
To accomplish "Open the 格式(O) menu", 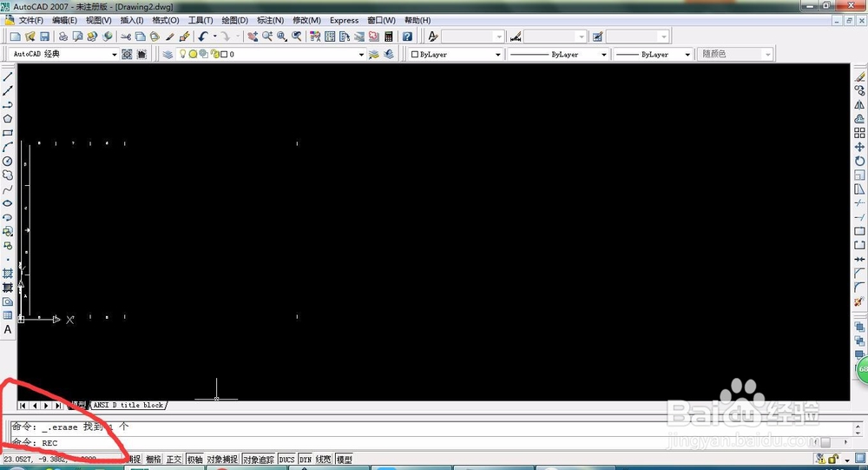I will click(x=166, y=21).
